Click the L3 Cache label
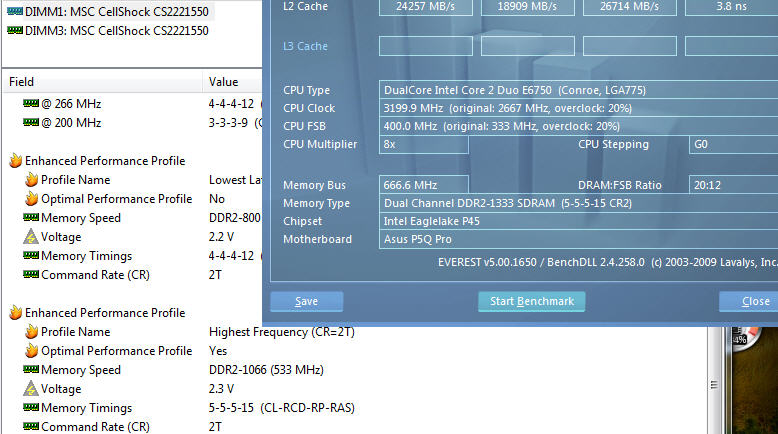 tap(305, 46)
